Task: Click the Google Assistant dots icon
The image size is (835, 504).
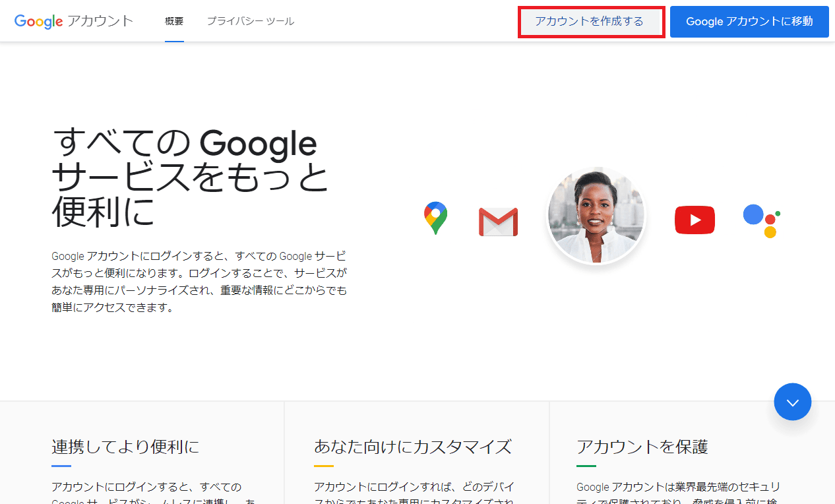Action: coord(762,221)
